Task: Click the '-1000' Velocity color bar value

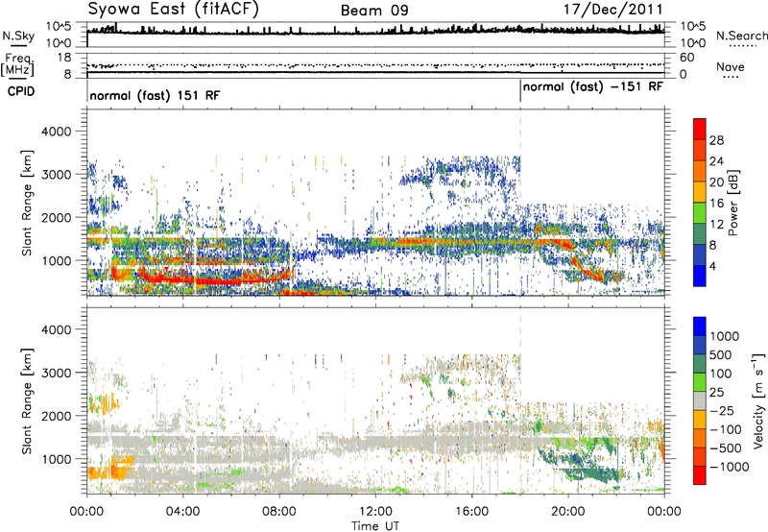Action: (730, 467)
